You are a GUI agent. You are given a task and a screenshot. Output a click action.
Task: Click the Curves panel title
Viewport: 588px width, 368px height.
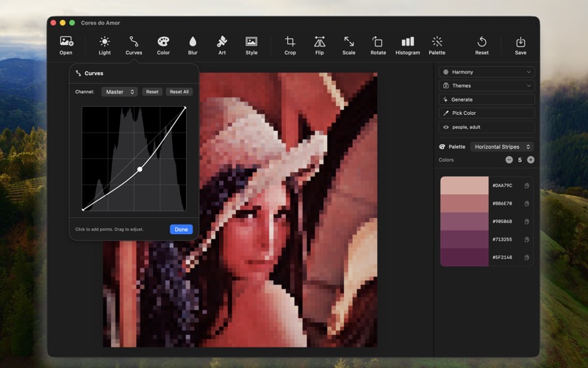pyautogui.click(x=94, y=73)
